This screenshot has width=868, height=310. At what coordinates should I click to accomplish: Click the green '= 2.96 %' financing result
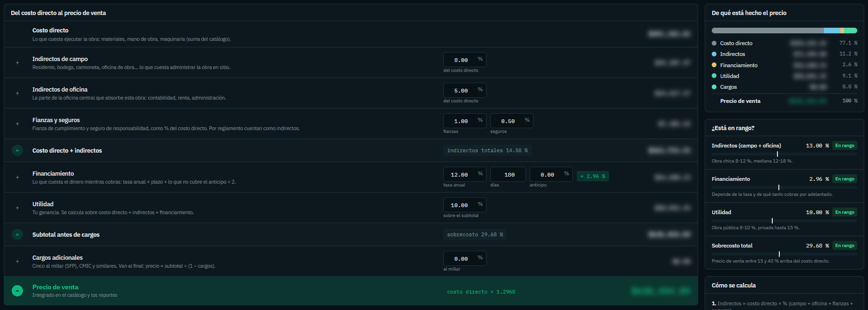593,176
